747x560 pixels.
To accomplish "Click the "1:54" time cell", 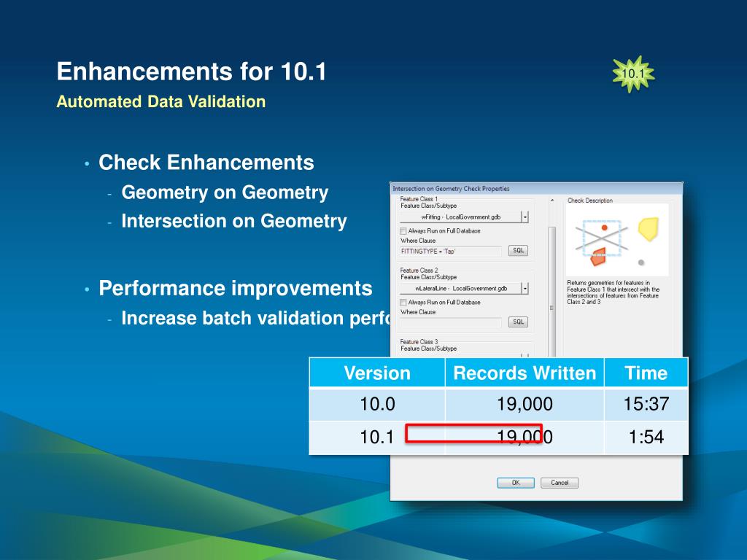I will [646, 437].
